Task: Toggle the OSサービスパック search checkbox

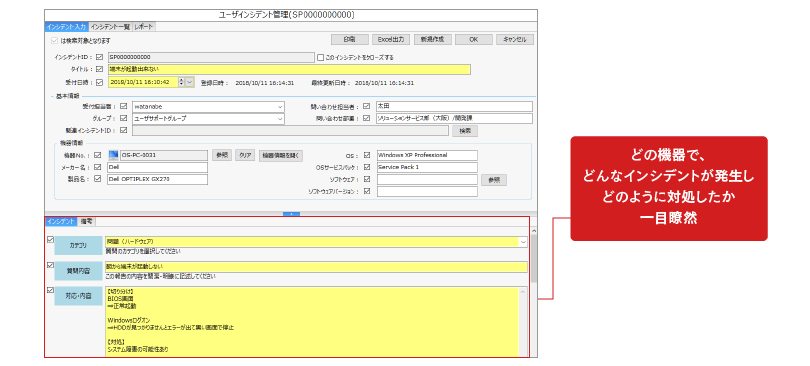Action: [367, 167]
